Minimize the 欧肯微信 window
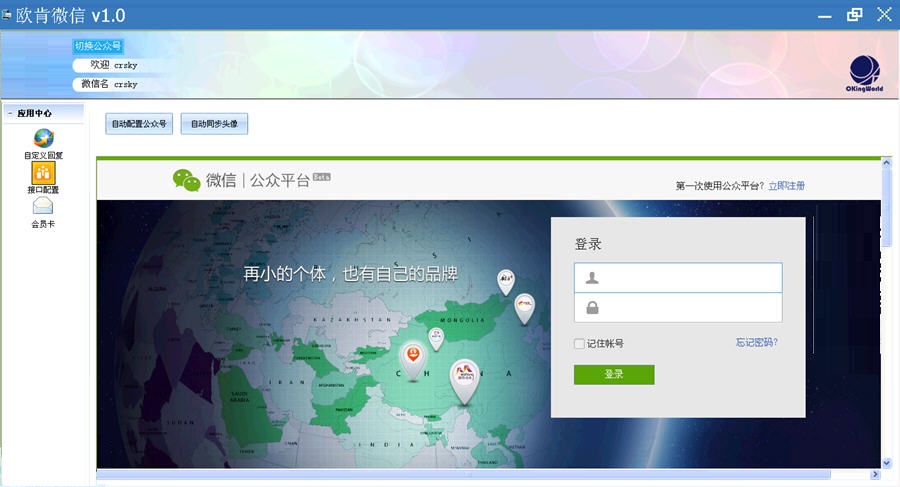This screenshot has width=900, height=487. pyautogui.click(x=825, y=15)
